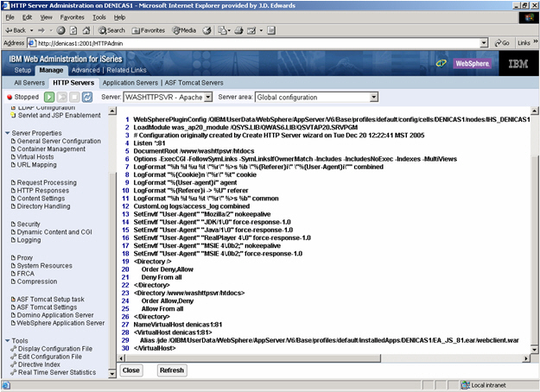Click the Print toolbar icon

pos(239,30)
